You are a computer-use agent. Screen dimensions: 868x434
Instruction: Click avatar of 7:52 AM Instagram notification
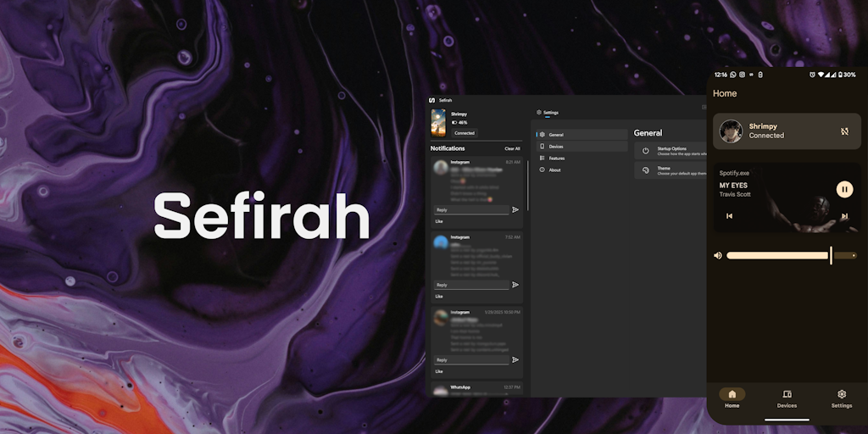point(441,242)
